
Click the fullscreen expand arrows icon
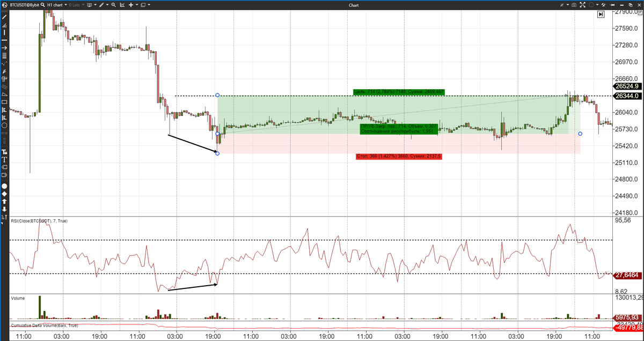[583, 5]
